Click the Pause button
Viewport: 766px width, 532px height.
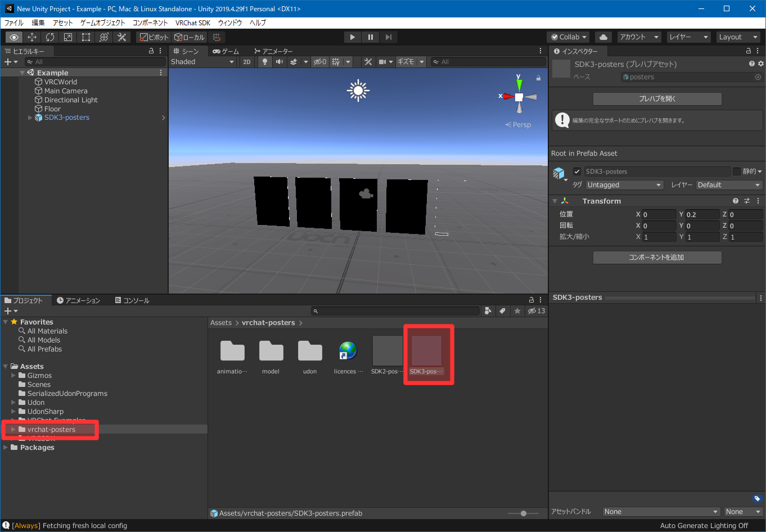click(370, 37)
